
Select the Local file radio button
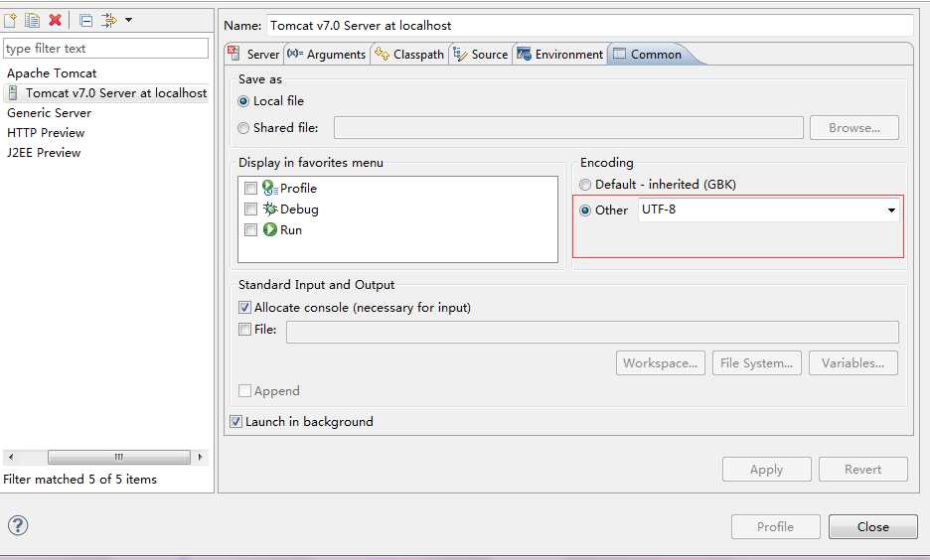(x=243, y=101)
